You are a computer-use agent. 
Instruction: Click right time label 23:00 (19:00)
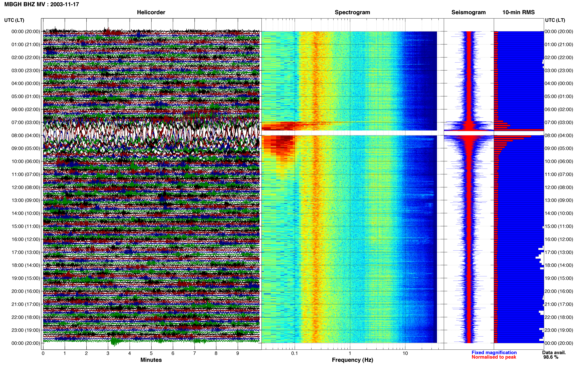tap(559, 330)
